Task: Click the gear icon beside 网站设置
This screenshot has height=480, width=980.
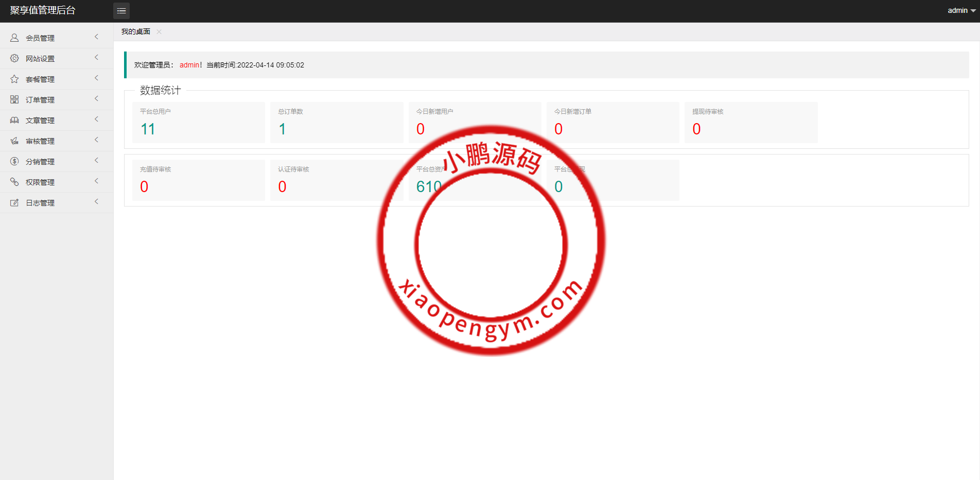Action: pos(14,58)
